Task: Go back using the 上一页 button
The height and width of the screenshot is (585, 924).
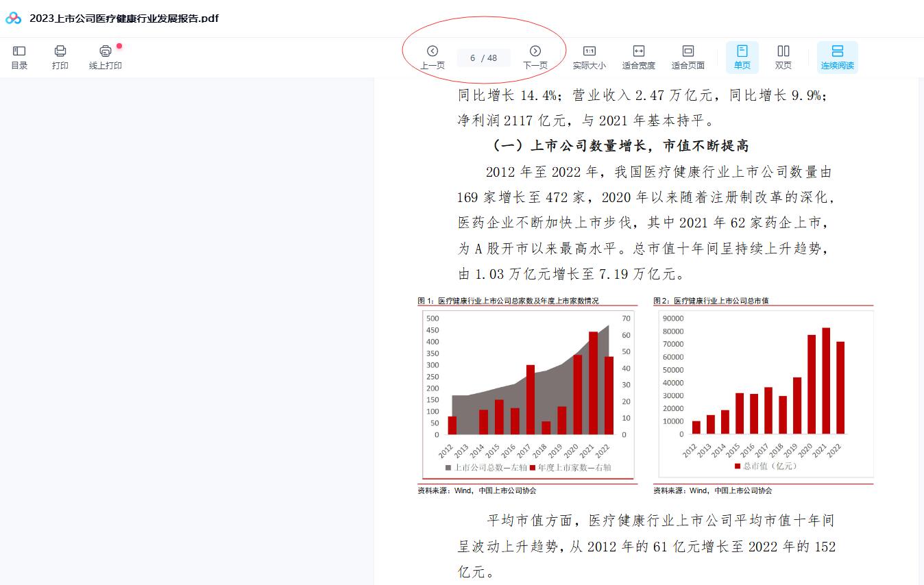Action: [x=433, y=56]
